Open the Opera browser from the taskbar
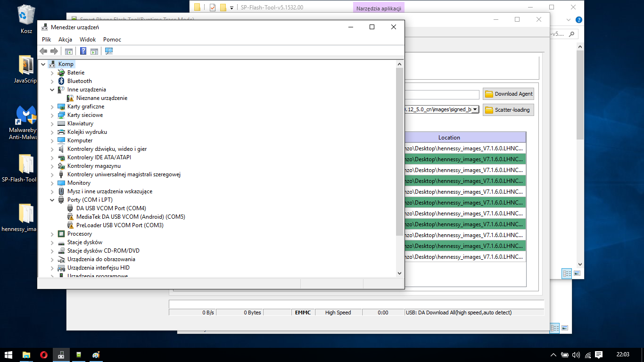644x362 pixels. (44, 355)
